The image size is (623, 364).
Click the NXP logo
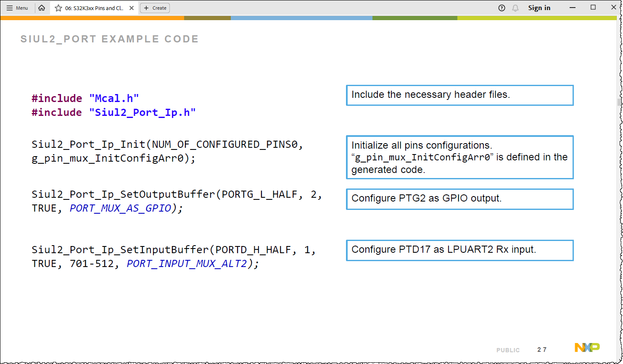click(x=587, y=347)
